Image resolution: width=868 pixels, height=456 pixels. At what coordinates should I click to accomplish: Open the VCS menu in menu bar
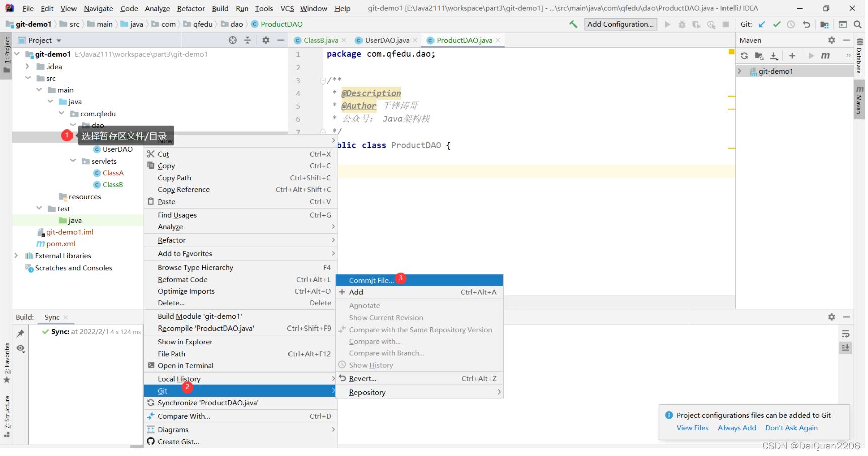tap(287, 8)
